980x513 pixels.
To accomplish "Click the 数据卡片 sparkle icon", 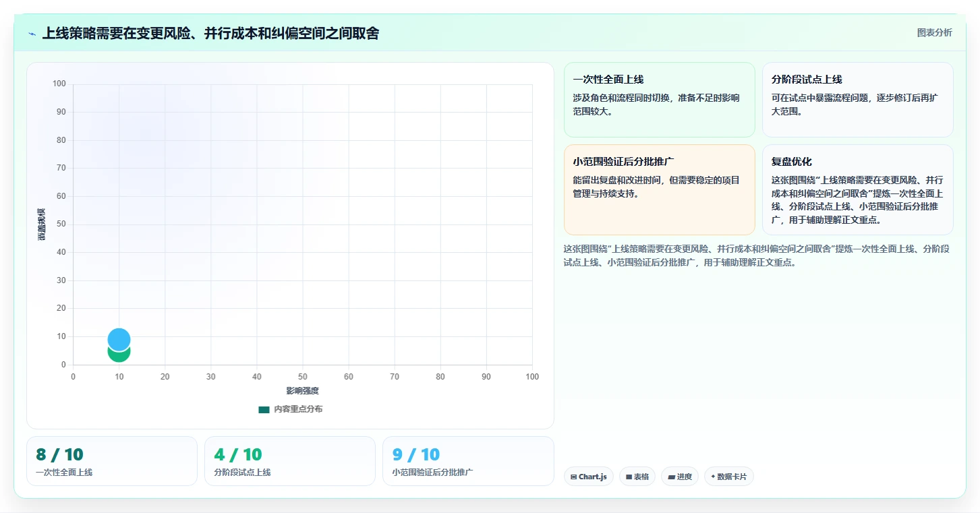I will pyautogui.click(x=713, y=477).
